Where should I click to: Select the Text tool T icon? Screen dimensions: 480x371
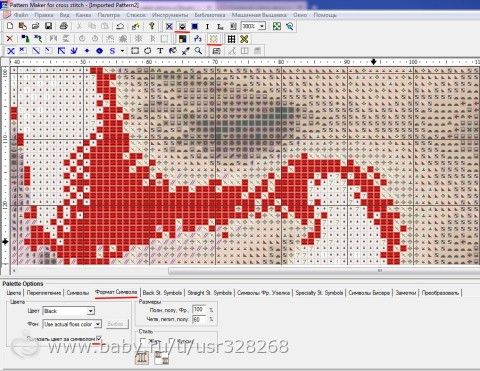tap(160, 51)
